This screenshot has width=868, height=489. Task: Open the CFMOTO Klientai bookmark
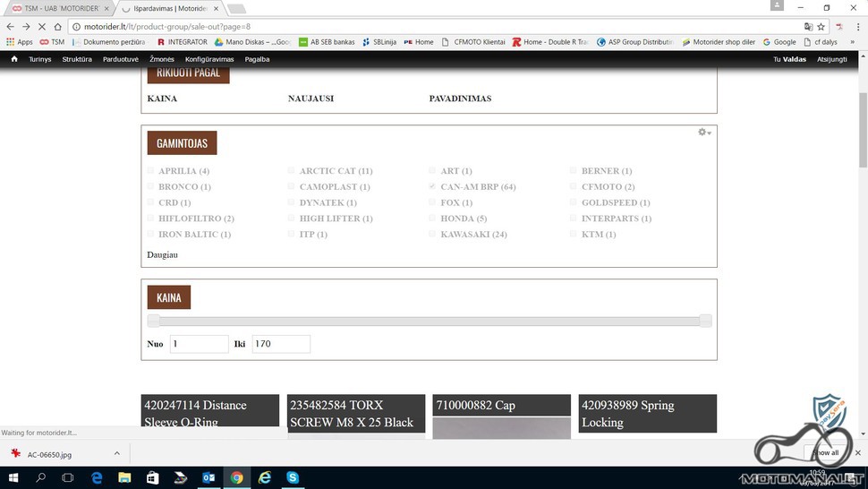(x=473, y=42)
